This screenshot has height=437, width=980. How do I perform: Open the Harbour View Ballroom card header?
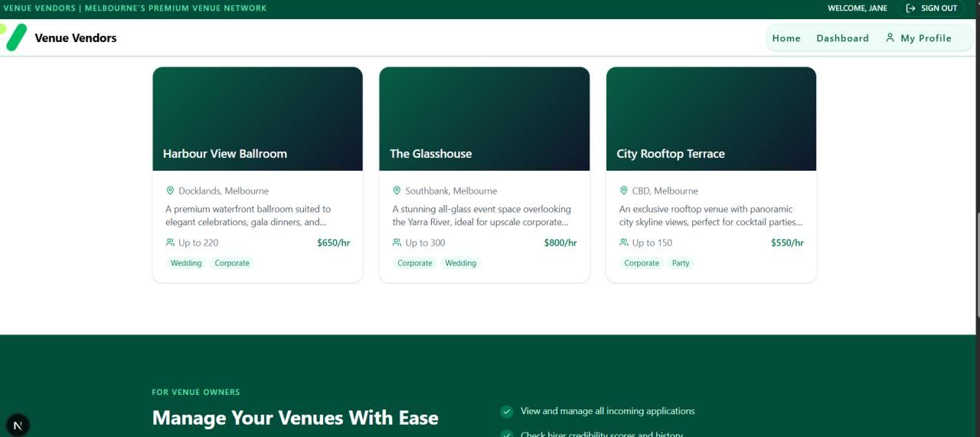tap(257, 119)
